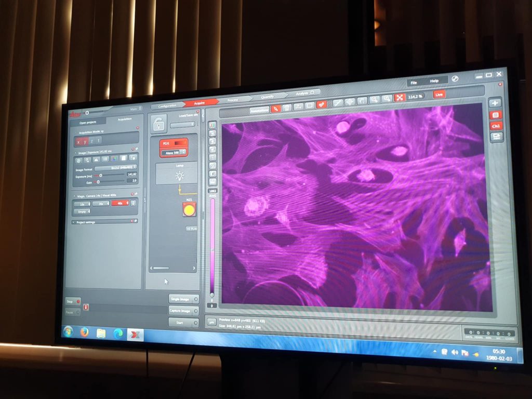Viewport: 532px width, 399px height.
Task: Click the histogram icon in Image panel
Action: pyautogui.click(x=96, y=159)
